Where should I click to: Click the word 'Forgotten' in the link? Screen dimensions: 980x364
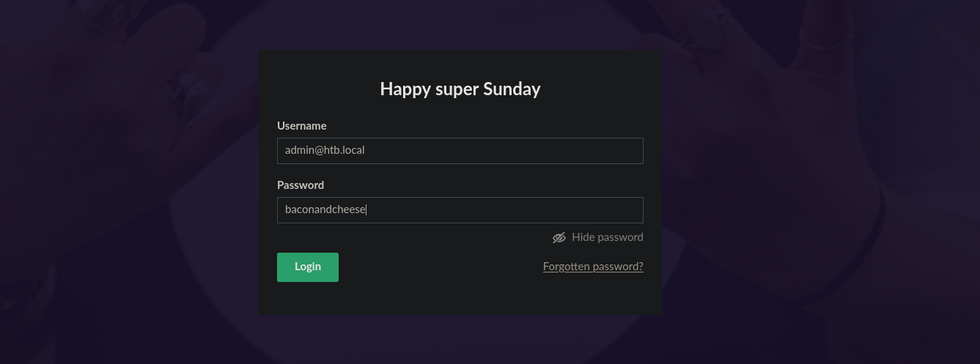567,267
